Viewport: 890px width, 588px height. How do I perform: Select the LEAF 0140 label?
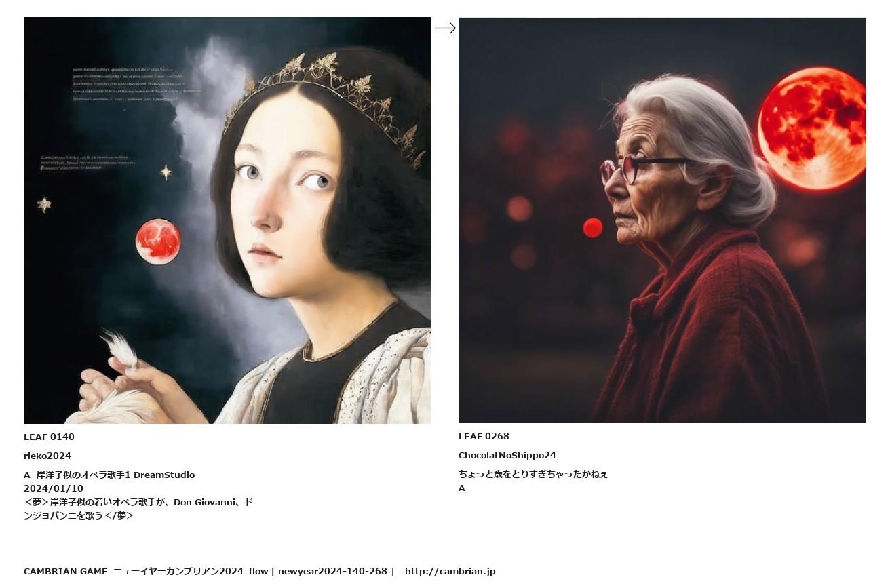tap(49, 437)
